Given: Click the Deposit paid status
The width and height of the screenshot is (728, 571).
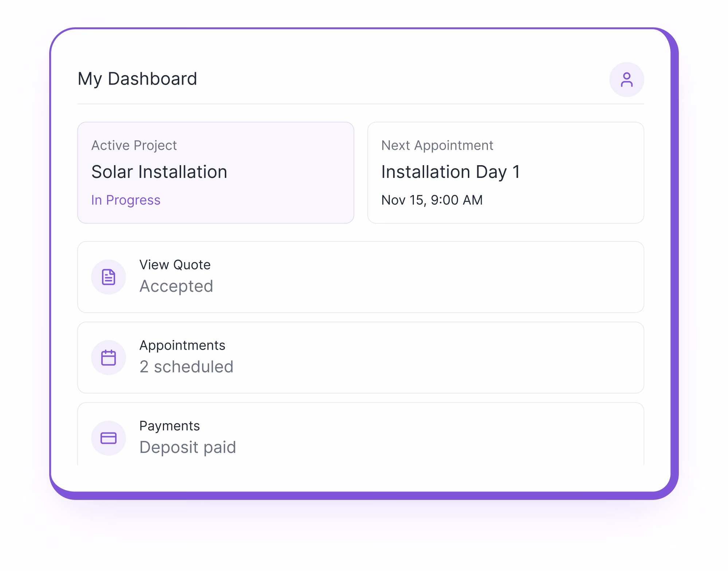Looking at the screenshot, I should click(x=188, y=447).
